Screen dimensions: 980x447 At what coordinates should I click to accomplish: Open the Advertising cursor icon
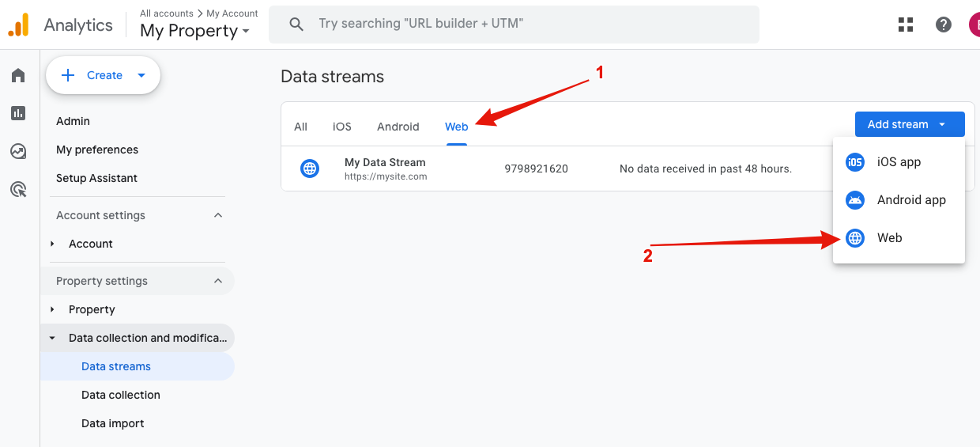(18, 189)
